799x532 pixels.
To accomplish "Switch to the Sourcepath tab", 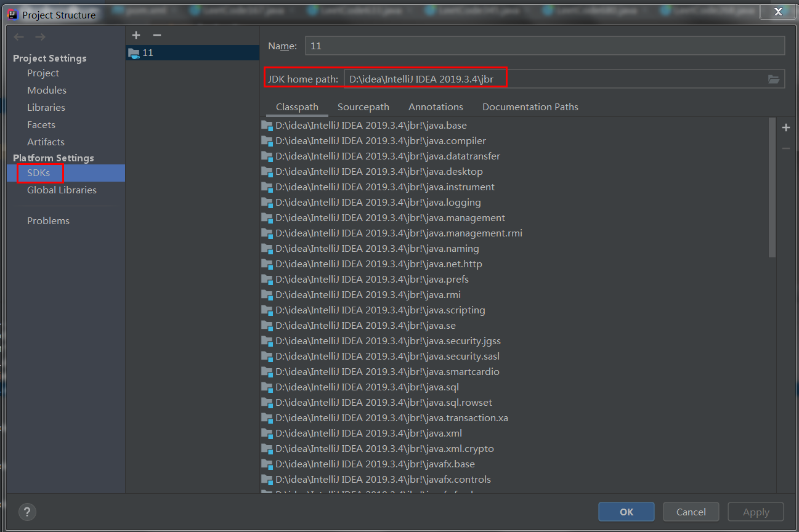I will 363,107.
